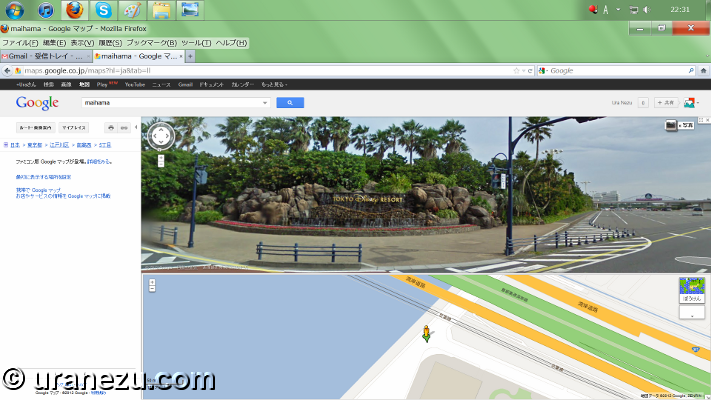Switch to the Gmail tab

coord(46,56)
